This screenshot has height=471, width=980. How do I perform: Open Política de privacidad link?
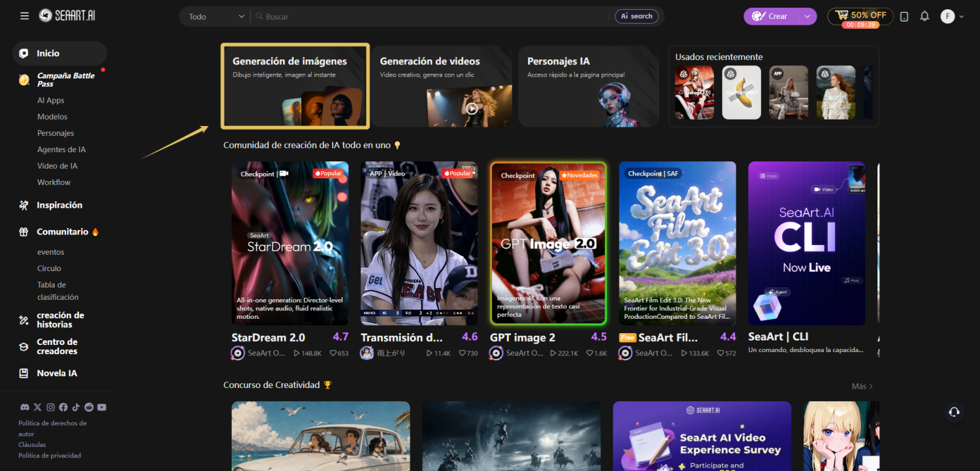click(50, 455)
